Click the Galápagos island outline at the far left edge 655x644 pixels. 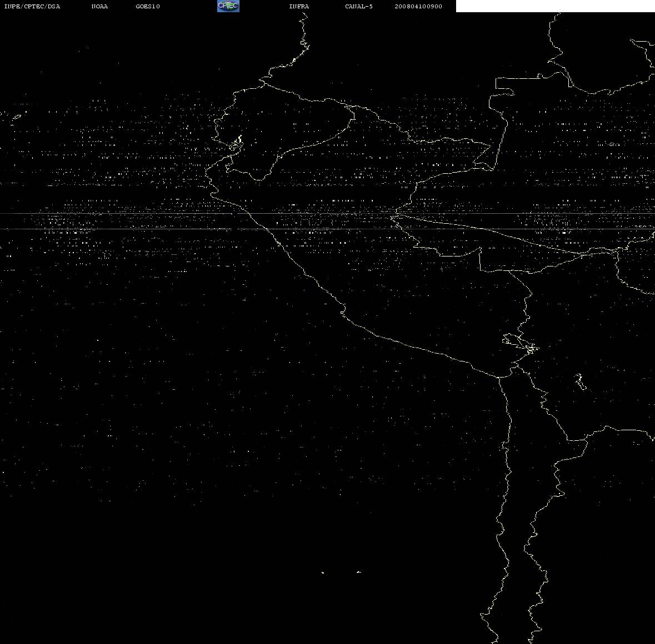(x=16, y=119)
